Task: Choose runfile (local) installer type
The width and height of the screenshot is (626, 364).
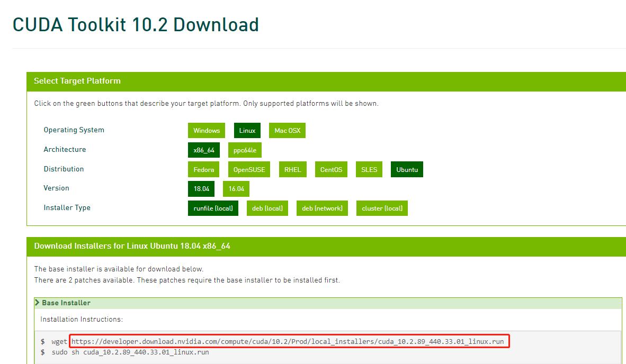Action: pyautogui.click(x=213, y=208)
